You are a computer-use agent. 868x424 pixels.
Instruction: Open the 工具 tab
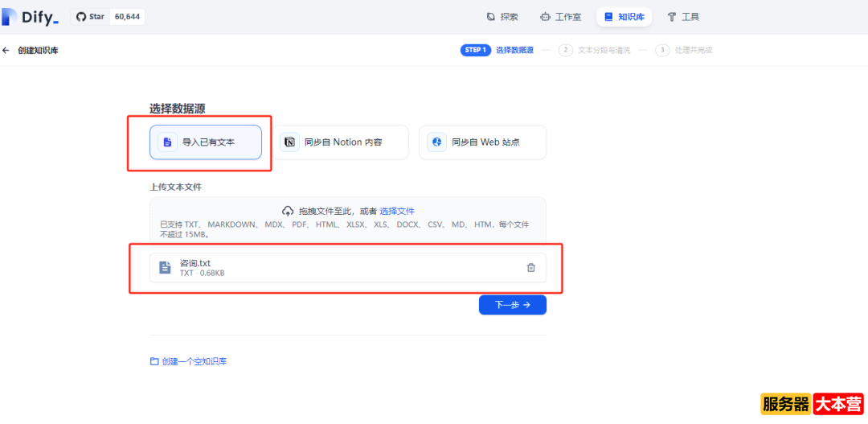pyautogui.click(x=683, y=17)
